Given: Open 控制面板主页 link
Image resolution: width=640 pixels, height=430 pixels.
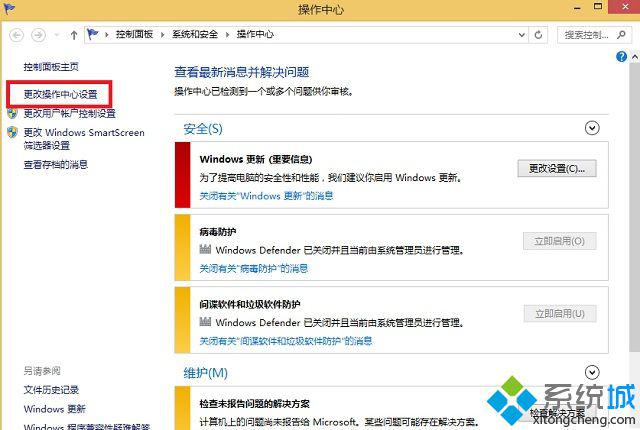Looking at the screenshot, I should (x=51, y=67).
